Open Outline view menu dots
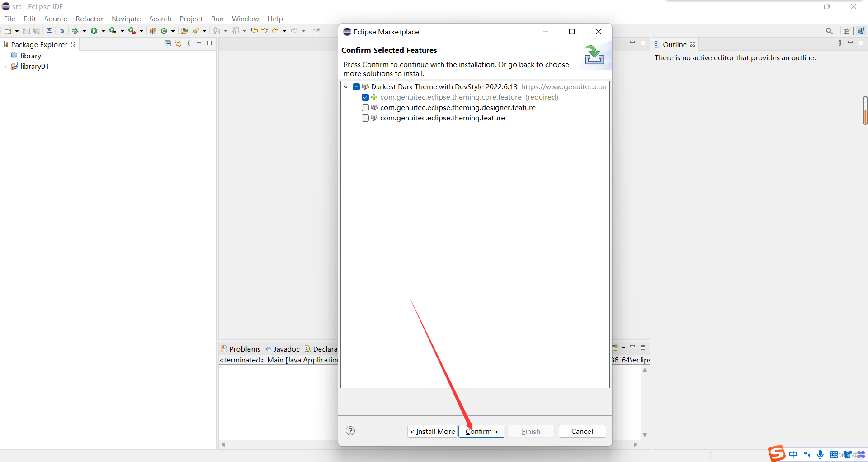The image size is (868, 462). [x=840, y=43]
